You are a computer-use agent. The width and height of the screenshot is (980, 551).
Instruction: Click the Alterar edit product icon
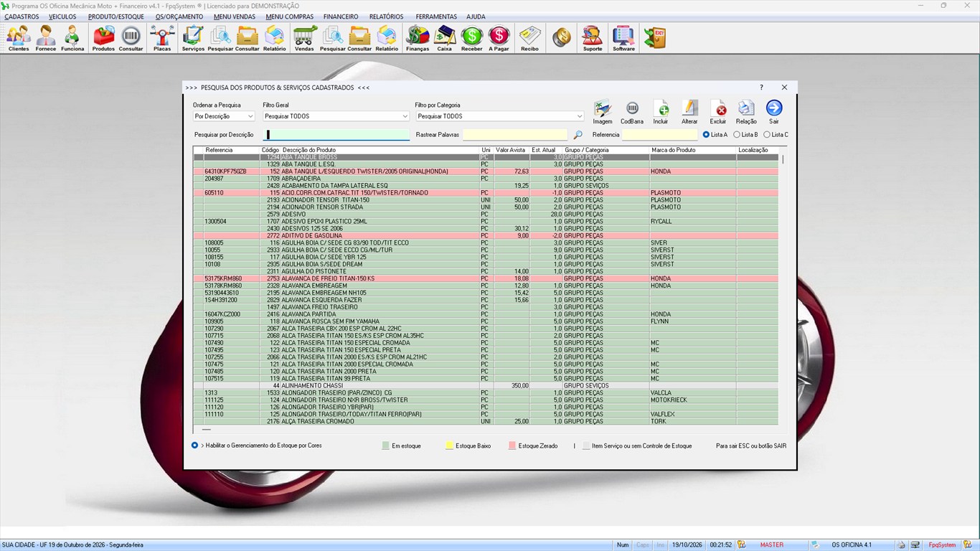coord(689,112)
